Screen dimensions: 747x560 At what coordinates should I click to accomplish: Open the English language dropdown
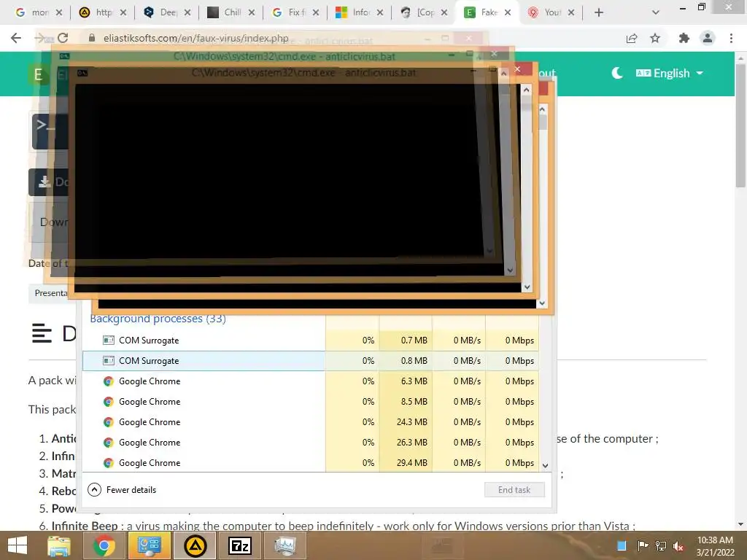coord(670,73)
